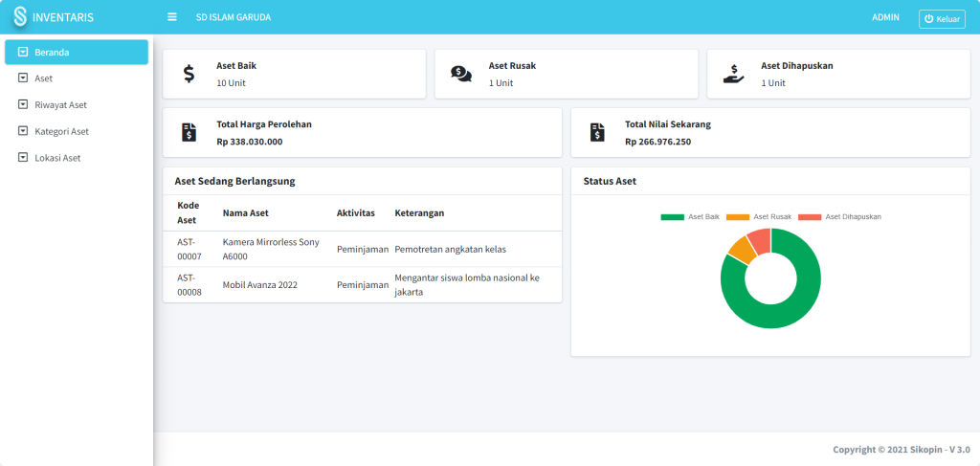Click the 10 Unit value
Viewport: 980px width, 466px height.
tap(231, 82)
